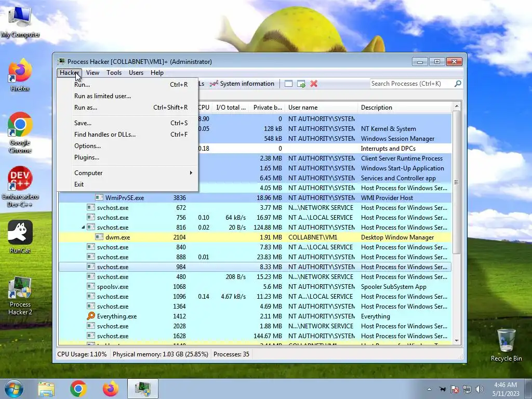Click Process Hacker taskbar button

point(143,389)
